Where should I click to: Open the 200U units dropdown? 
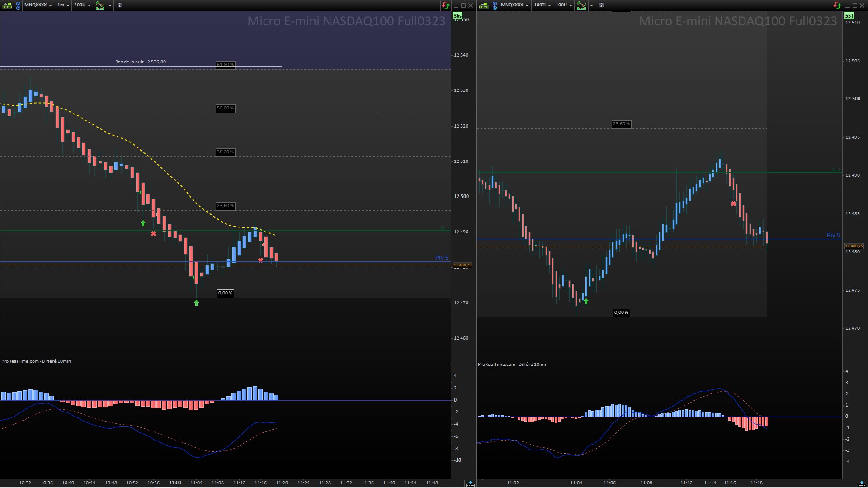click(x=82, y=5)
